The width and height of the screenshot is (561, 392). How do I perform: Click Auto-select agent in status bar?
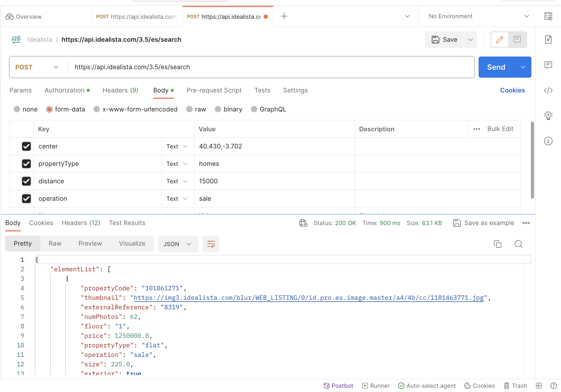pyautogui.click(x=427, y=386)
